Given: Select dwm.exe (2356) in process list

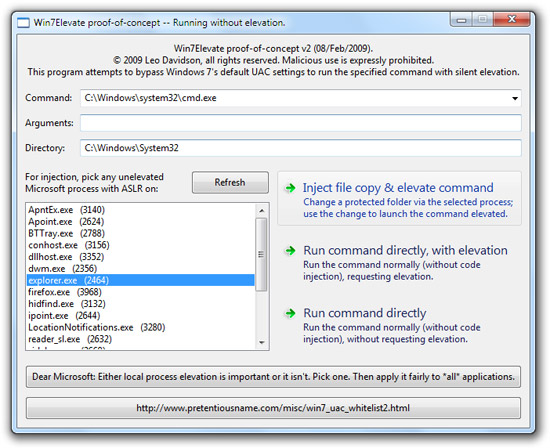Looking at the screenshot, I should [141, 269].
